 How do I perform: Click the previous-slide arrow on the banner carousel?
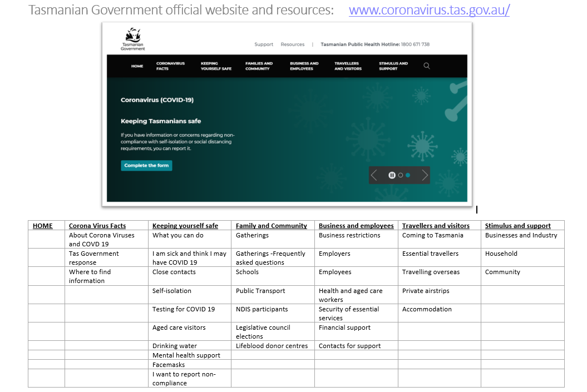coord(374,175)
